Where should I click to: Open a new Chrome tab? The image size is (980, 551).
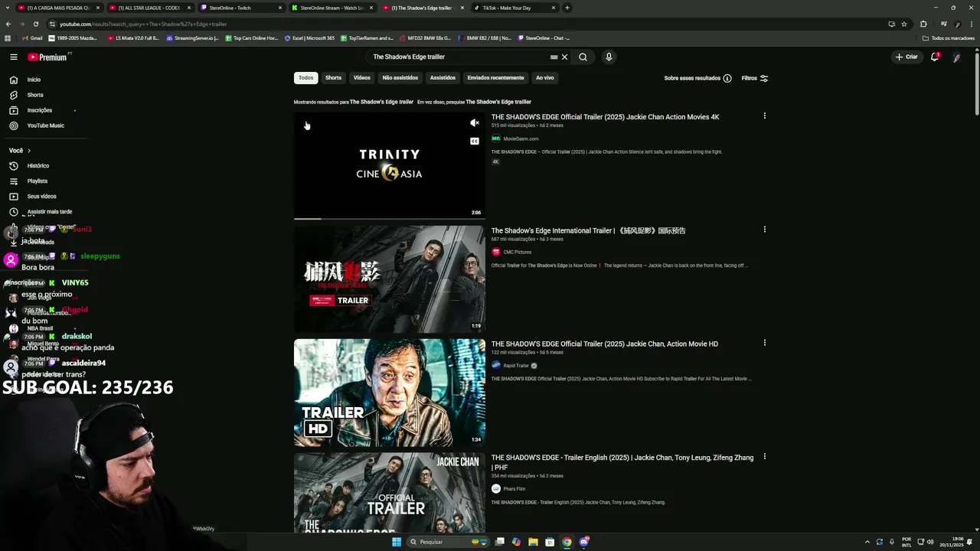[567, 8]
